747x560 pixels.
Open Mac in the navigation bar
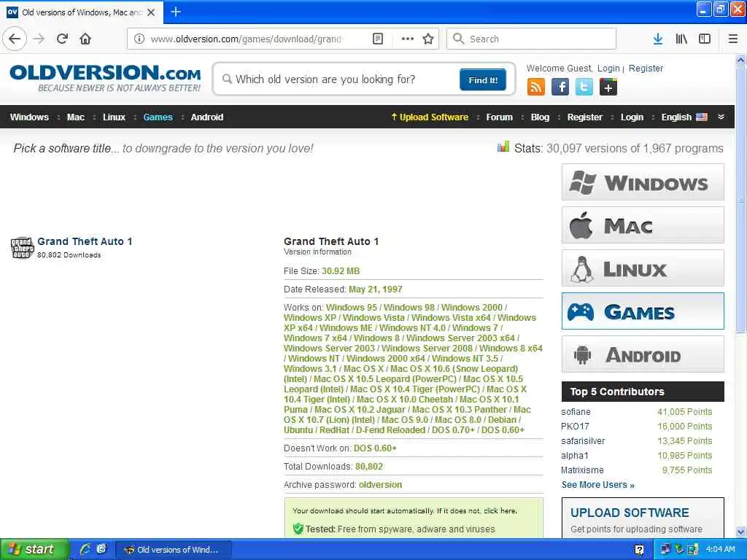click(x=76, y=117)
